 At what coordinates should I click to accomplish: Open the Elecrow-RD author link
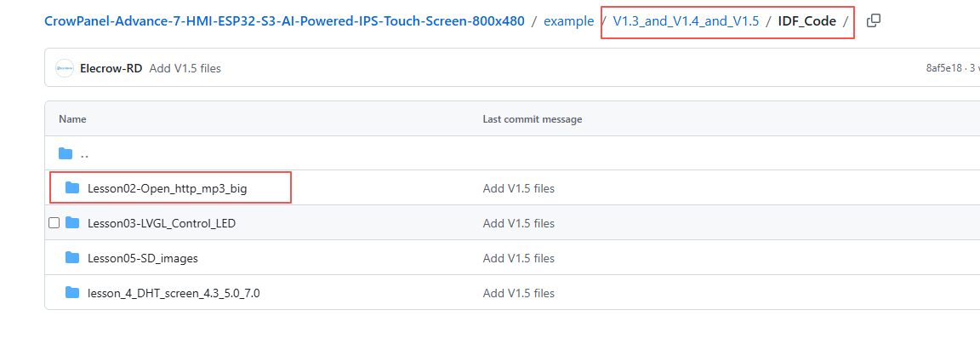(x=111, y=68)
